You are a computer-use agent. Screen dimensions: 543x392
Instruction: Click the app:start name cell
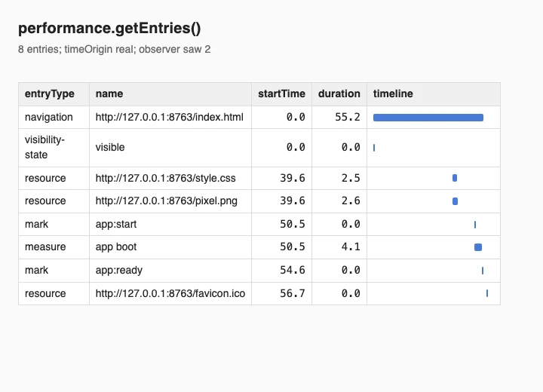[x=170, y=224]
